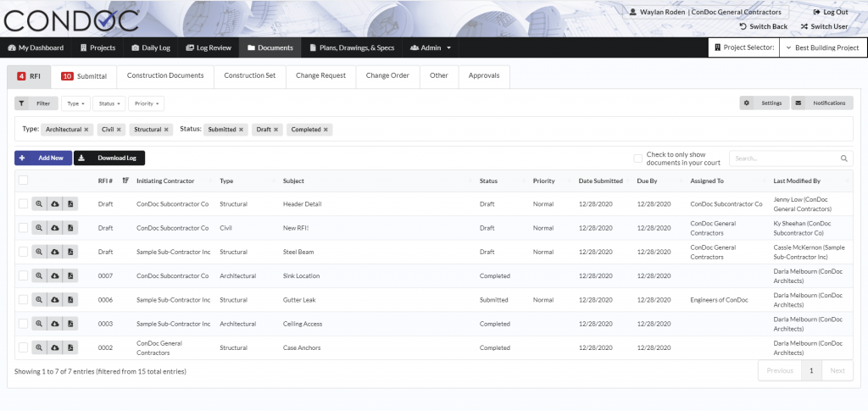Enable only show documents in your court
This screenshot has height=411, width=868.
[x=637, y=158]
